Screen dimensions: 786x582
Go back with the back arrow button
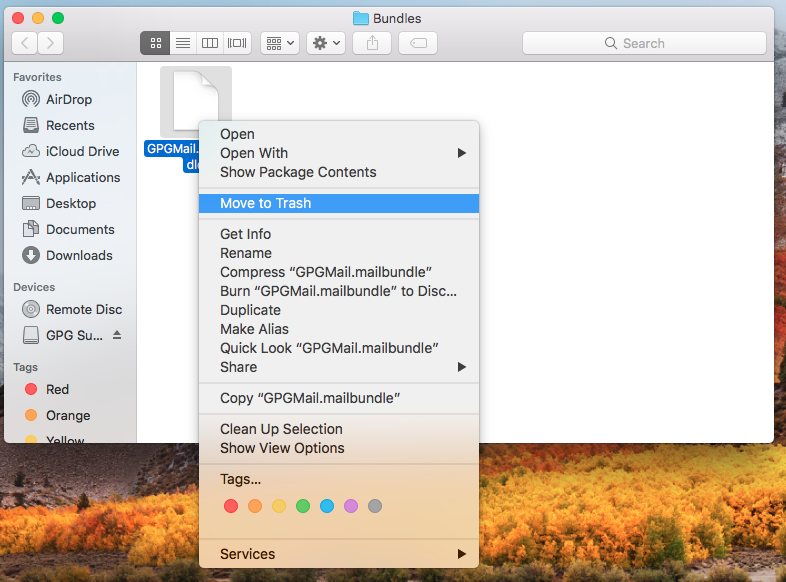click(24, 43)
